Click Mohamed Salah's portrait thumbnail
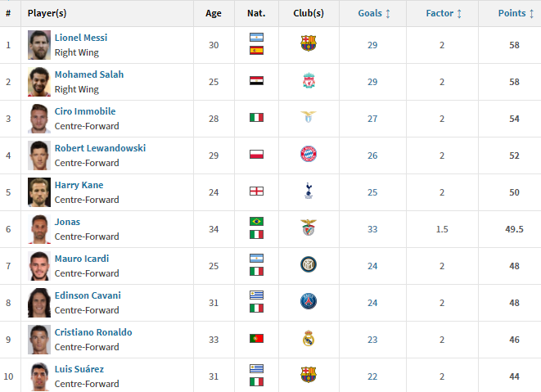The width and height of the screenshot is (541, 392). click(x=39, y=82)
